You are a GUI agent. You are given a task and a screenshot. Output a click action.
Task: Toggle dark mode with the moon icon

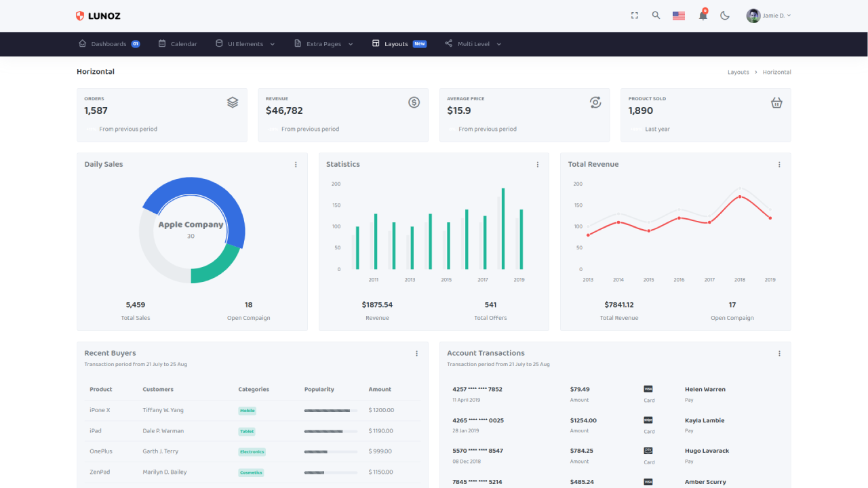pyautogui.click(x=725, y=15)
